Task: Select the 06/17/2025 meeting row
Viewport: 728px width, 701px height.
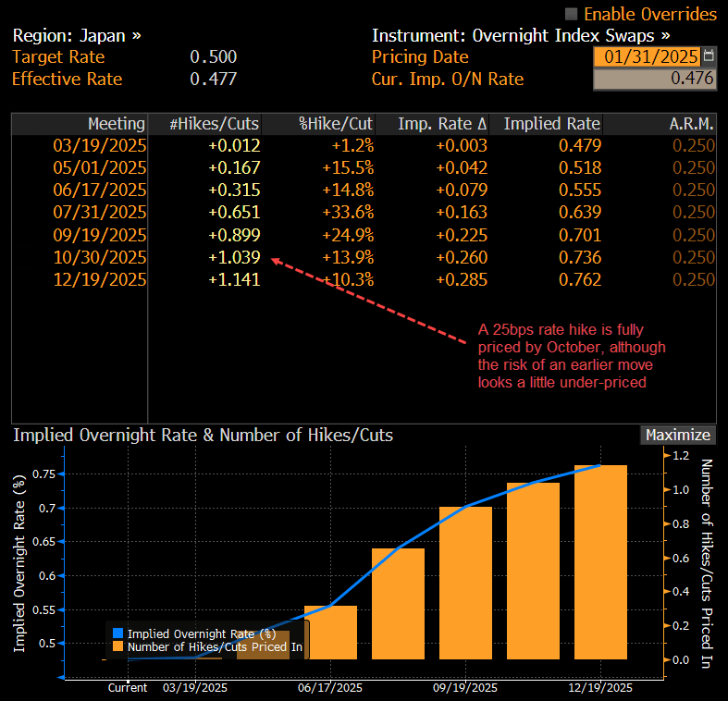Action: [364, 190]
